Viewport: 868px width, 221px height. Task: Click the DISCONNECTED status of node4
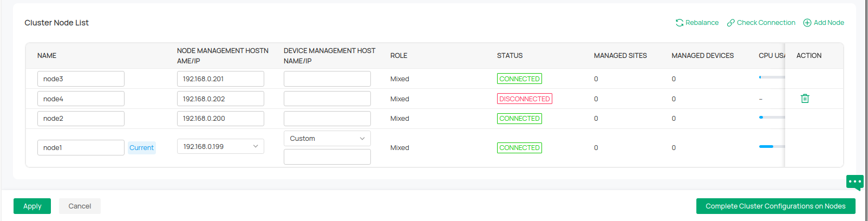click(525, 99)
